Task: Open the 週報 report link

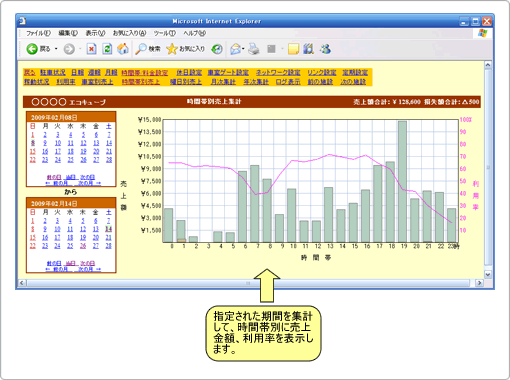Action: point(94,72)
